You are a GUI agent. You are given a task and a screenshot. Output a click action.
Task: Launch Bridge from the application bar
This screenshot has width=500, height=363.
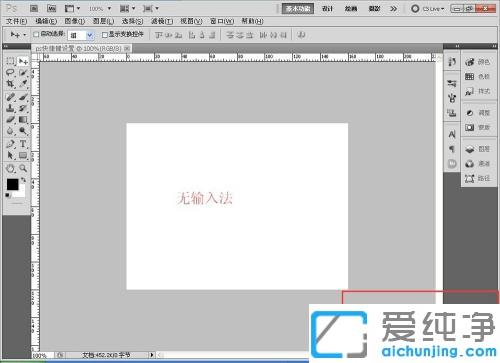click(34, 8)
